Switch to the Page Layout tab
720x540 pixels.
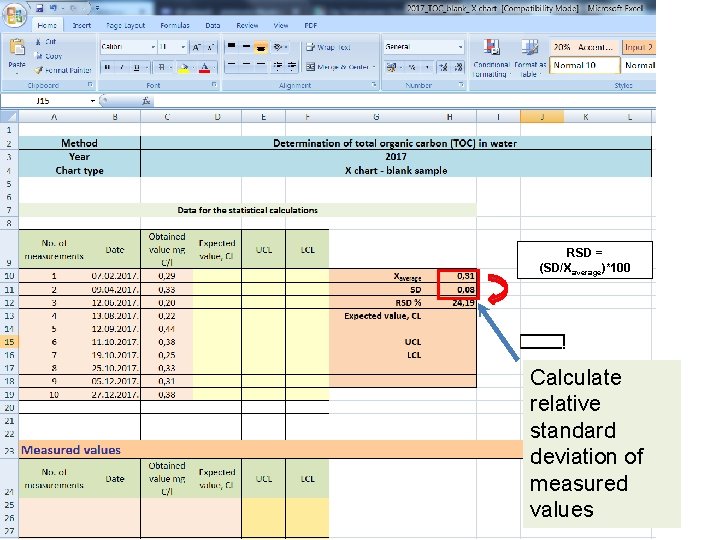tap(125, 25)
